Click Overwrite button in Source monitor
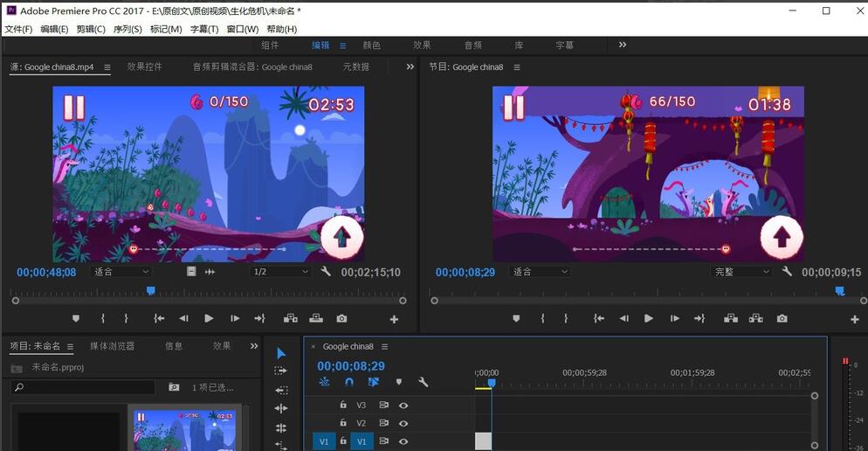The image size is (868, 451). coord(316,318)
